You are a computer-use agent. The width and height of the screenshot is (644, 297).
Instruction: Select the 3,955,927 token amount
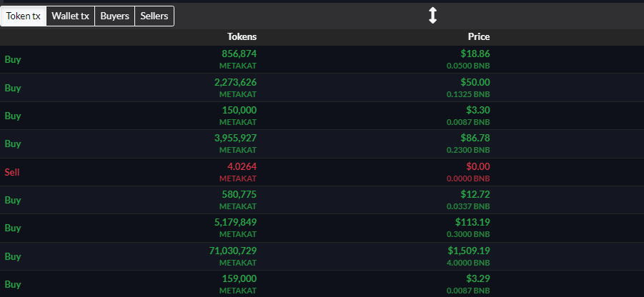(x=235, y=138)
